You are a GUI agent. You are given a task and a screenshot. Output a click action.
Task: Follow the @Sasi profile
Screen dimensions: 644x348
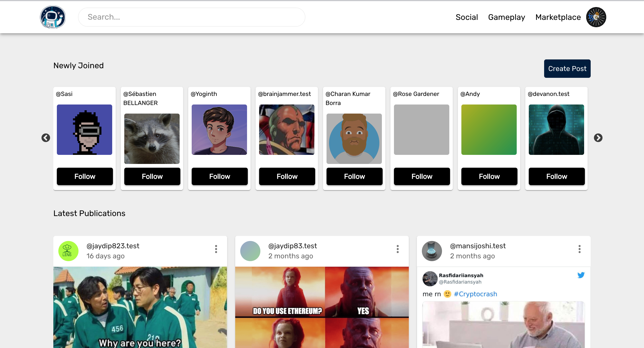point(85,176)
